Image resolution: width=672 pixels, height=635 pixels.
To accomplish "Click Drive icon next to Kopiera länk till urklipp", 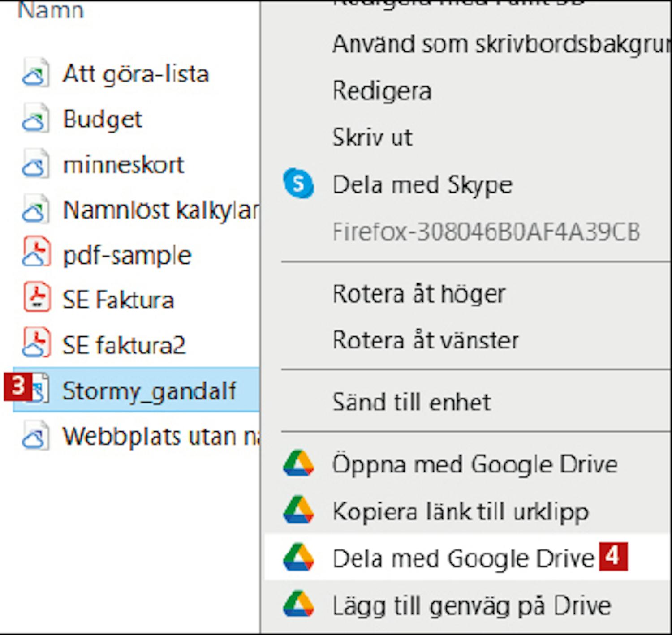I will (298, 511).
